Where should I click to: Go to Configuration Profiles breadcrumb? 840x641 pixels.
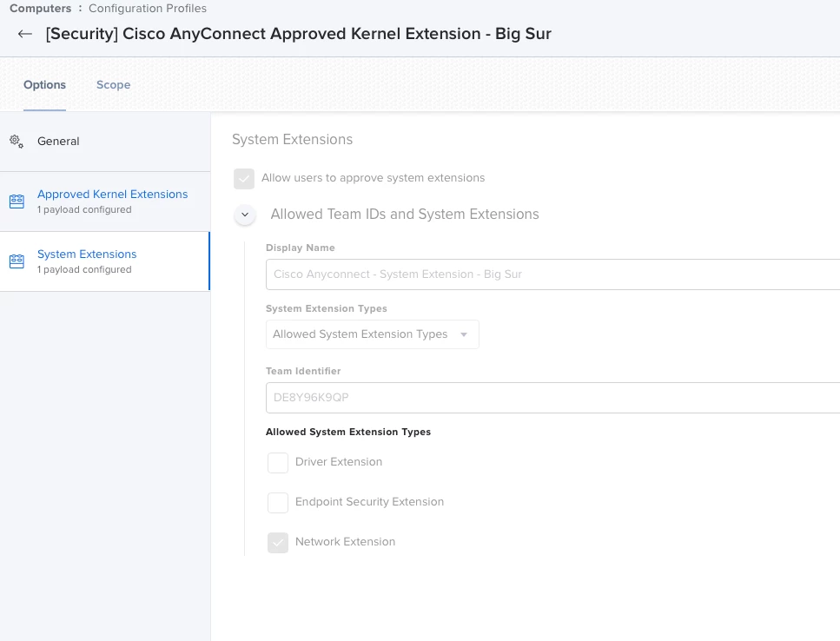[148, 8]
